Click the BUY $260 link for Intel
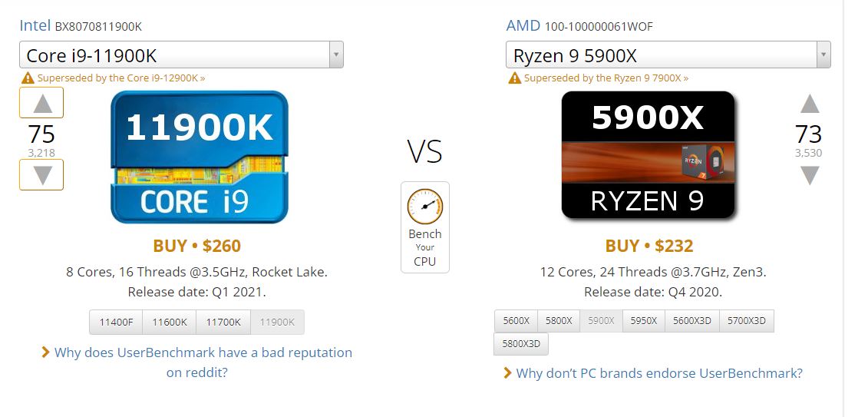 (197, 246)
